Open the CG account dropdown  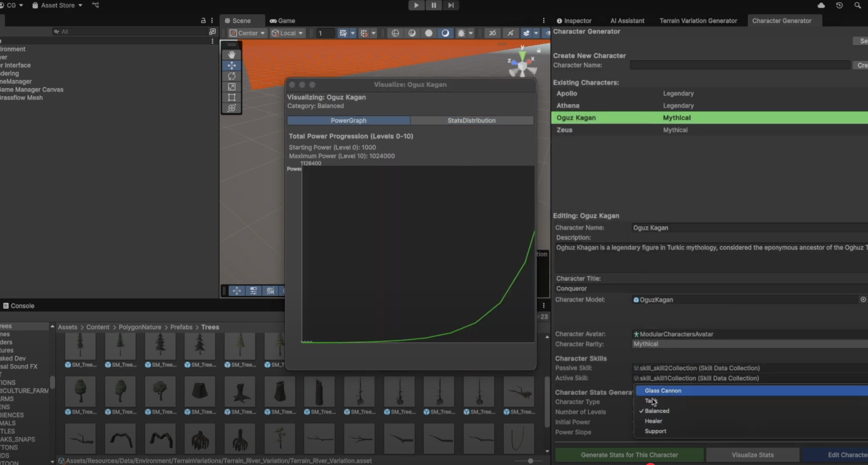(x=12, y=5)
